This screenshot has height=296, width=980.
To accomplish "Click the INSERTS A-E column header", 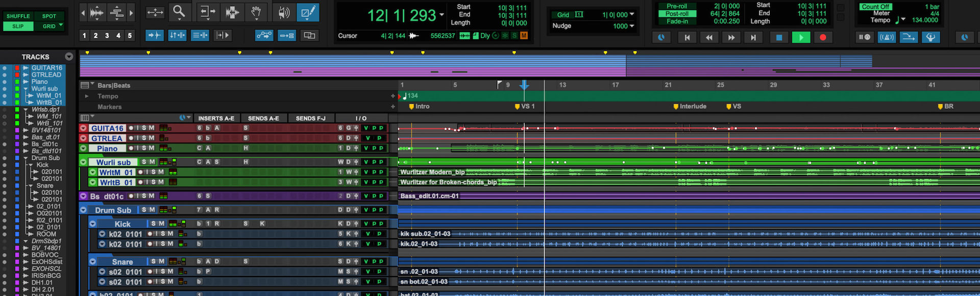I will pyautogui.click(x=216, y=118).
